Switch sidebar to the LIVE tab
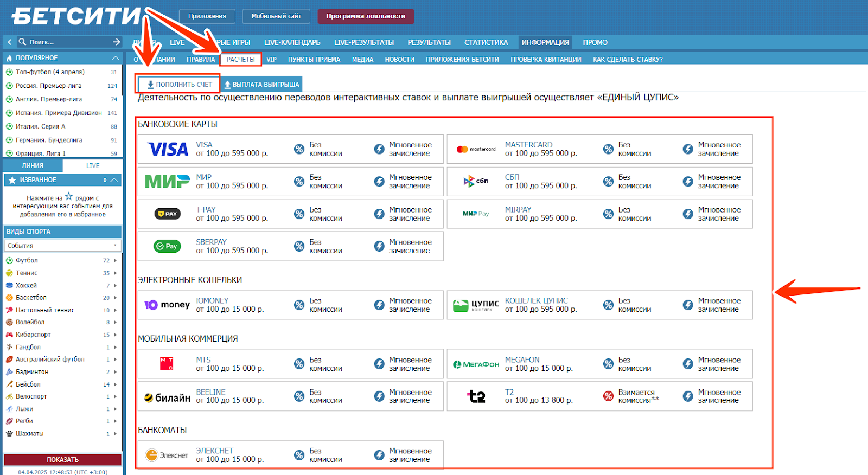The width and height of the screenshot is (868, 475). pos(93,166)
